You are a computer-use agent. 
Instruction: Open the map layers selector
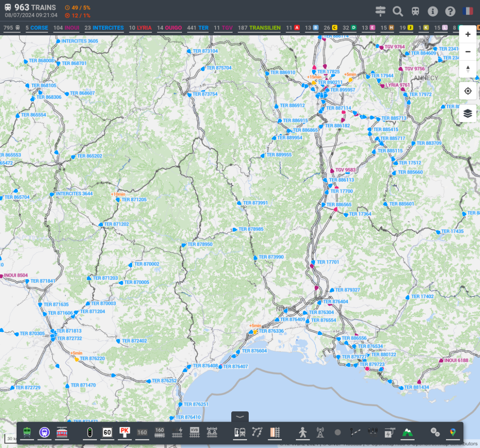point(468,113)
